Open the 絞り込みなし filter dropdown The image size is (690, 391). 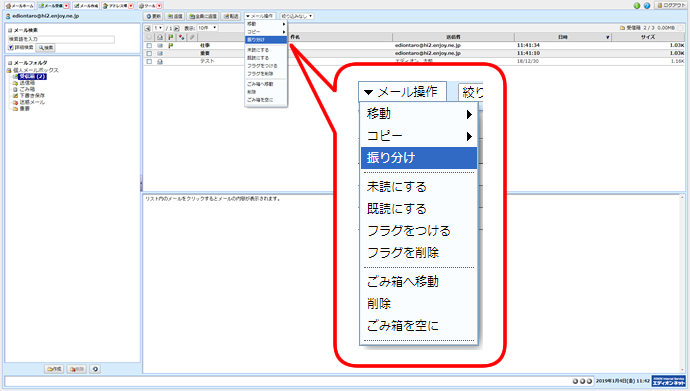(x=297, y=16)
